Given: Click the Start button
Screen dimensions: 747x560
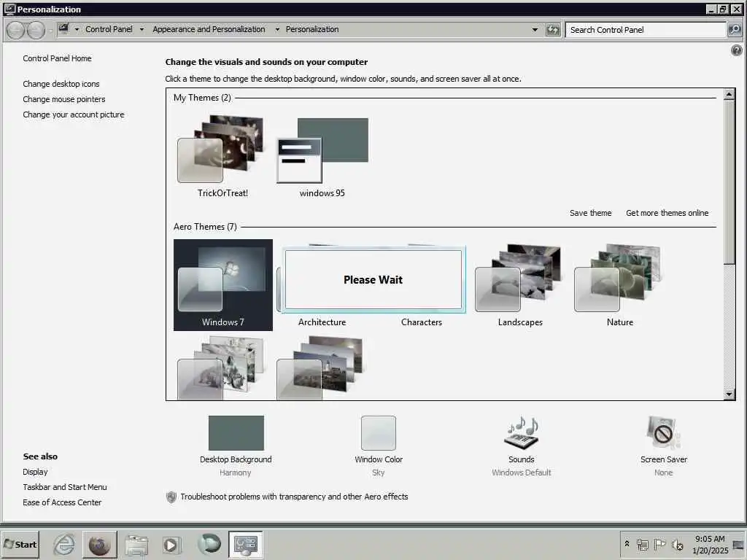Looking at the screenshot, I should click(x=20, y=544).
